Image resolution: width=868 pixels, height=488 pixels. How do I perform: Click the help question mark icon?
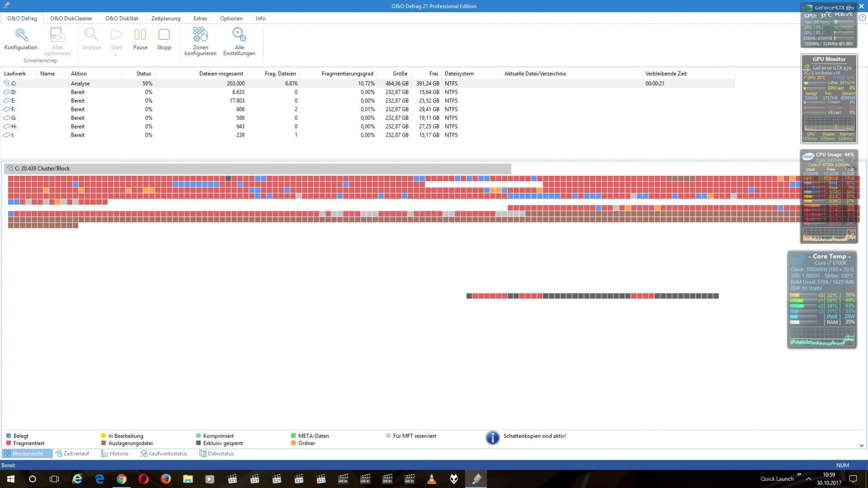[x=862, y=18]
